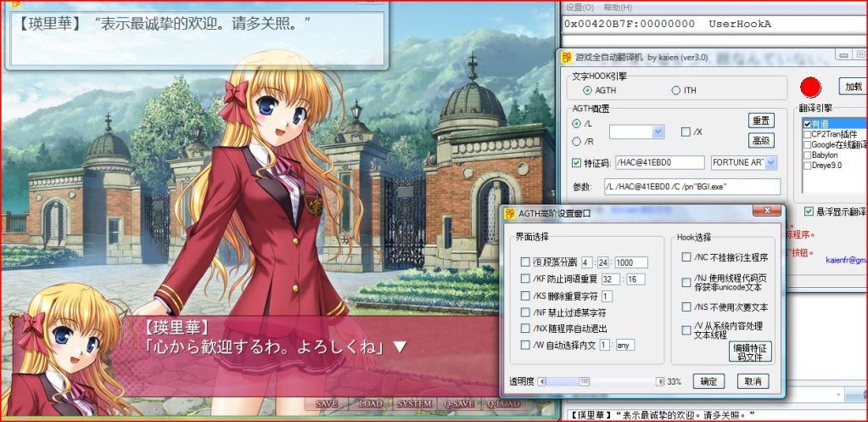
Task: Toggle 悬浮显示翻译 checkbox
Action: (x=809, y=211)
